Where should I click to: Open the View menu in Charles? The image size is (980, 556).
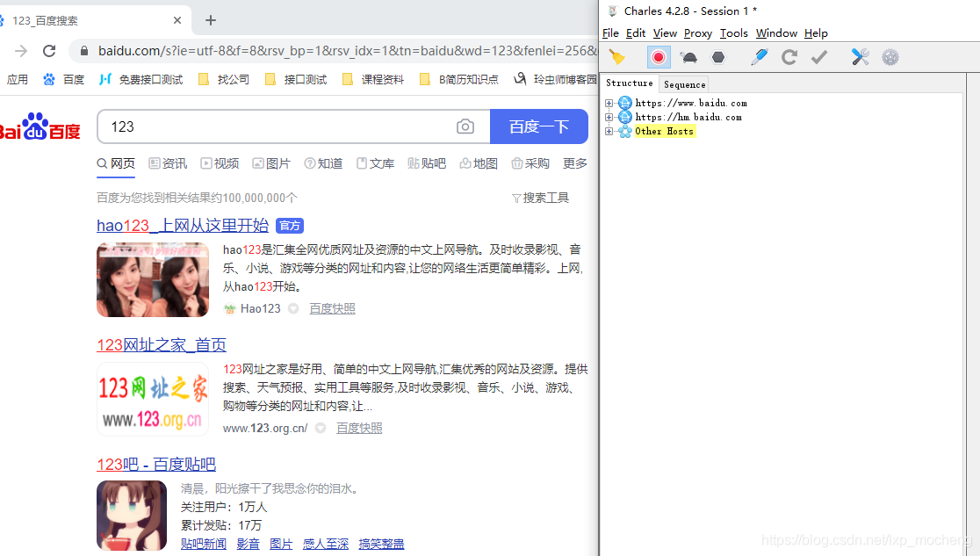click(x=665, y=33)
